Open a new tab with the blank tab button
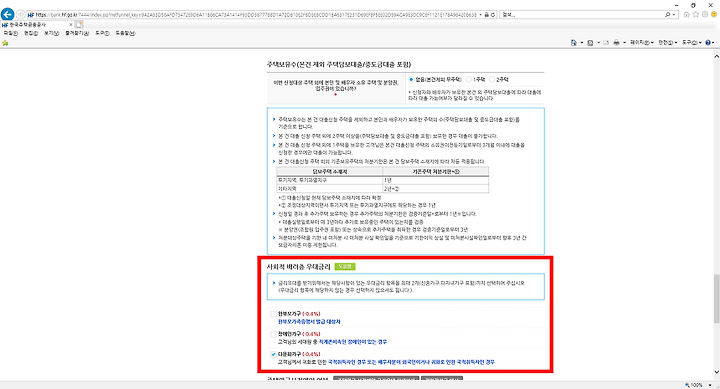720x389 pixels. click(79, 24)
